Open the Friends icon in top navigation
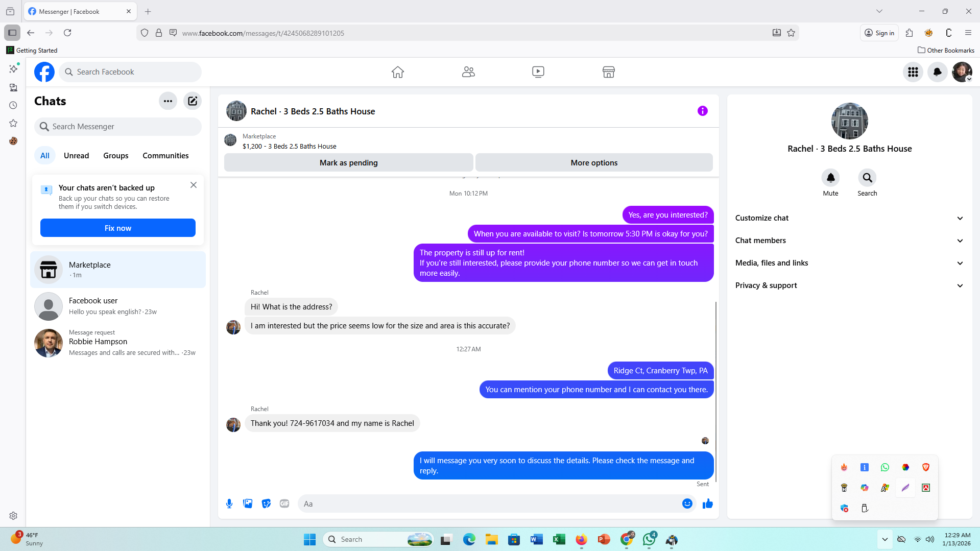This screenshot has height=551, width=980. 468,72
